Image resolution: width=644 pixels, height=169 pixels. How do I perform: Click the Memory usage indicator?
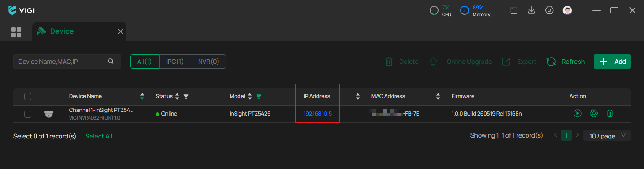click(x=475, y=11)
